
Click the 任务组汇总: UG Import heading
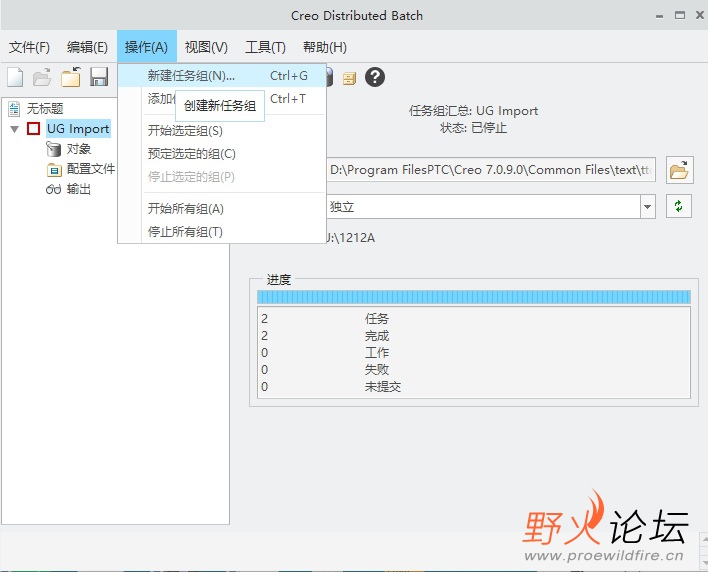tap(473, 111)
